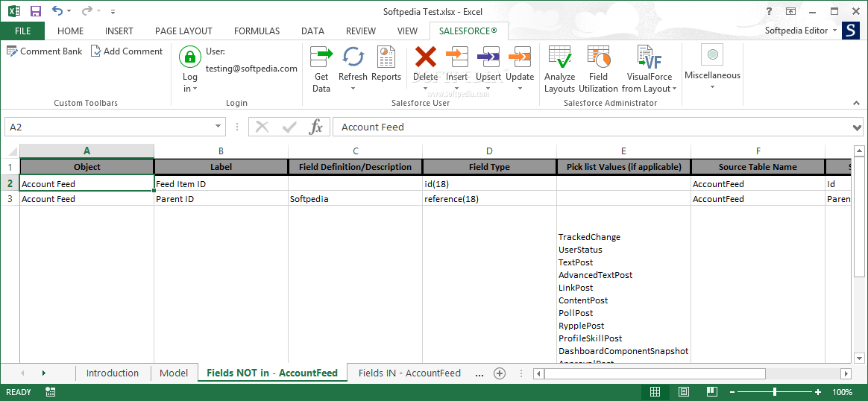Expand the Refresh dropdown arrow

point(353,89)
